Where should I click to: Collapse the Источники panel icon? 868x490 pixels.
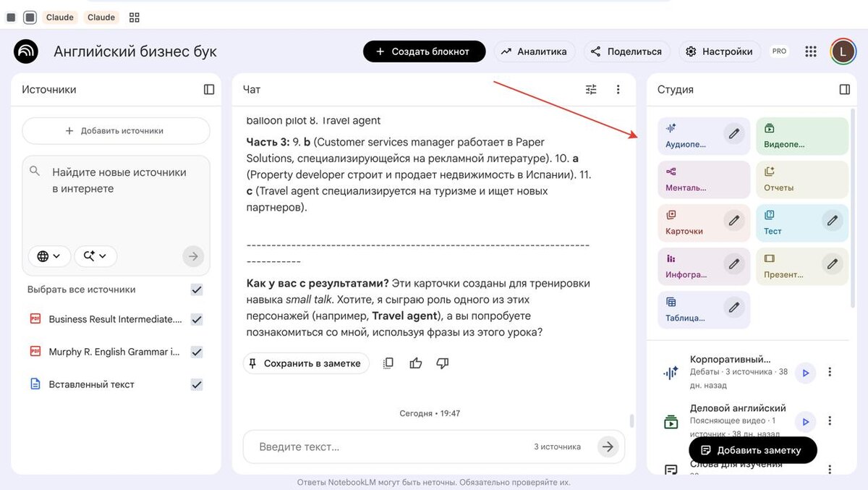tap(209, 89)
